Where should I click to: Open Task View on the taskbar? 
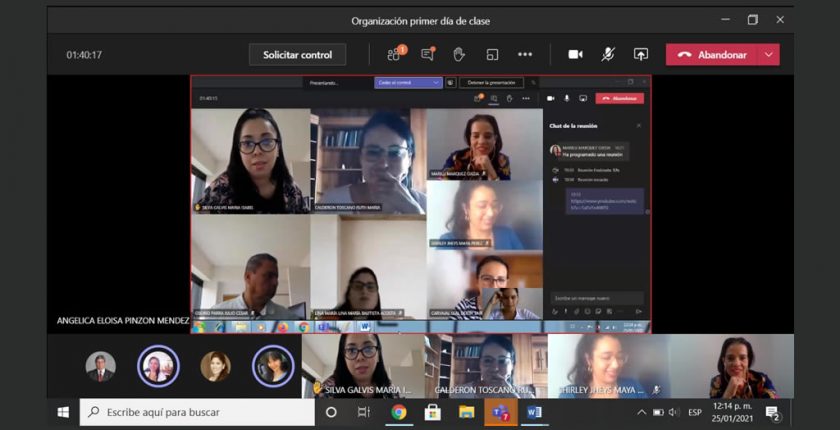click(364, 412)
